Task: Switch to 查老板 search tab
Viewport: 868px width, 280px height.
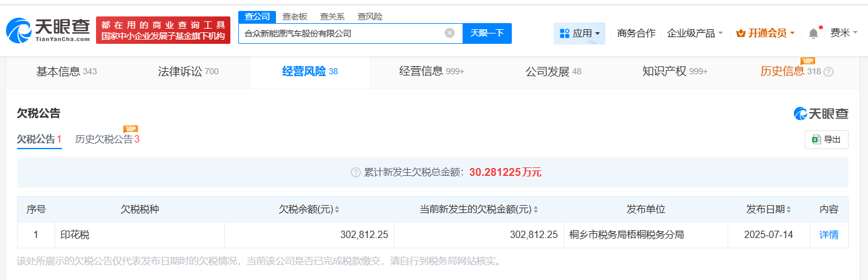Action: [295, 16]
